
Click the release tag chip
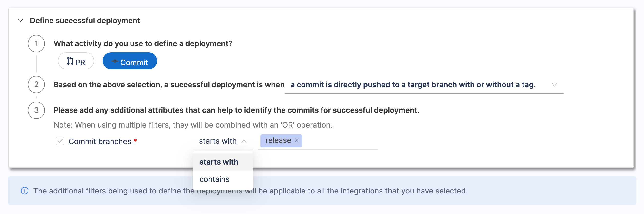click(x=278, y=141)
